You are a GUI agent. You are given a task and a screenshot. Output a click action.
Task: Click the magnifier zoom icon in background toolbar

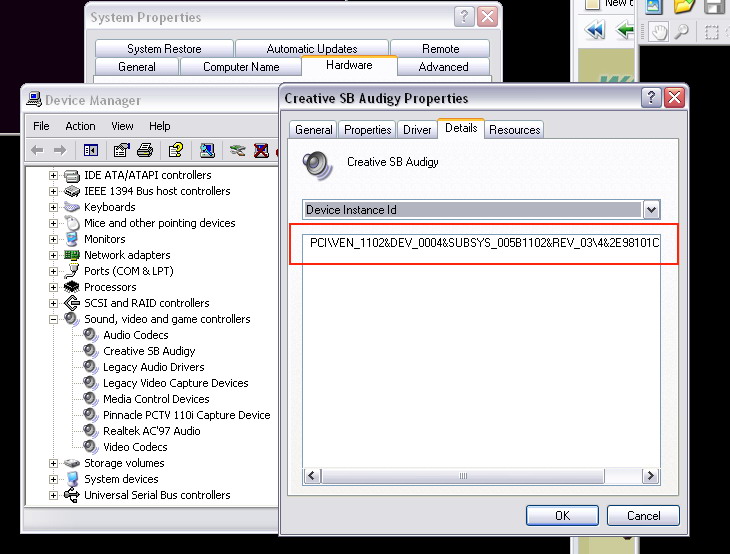[x=682, y=32]
